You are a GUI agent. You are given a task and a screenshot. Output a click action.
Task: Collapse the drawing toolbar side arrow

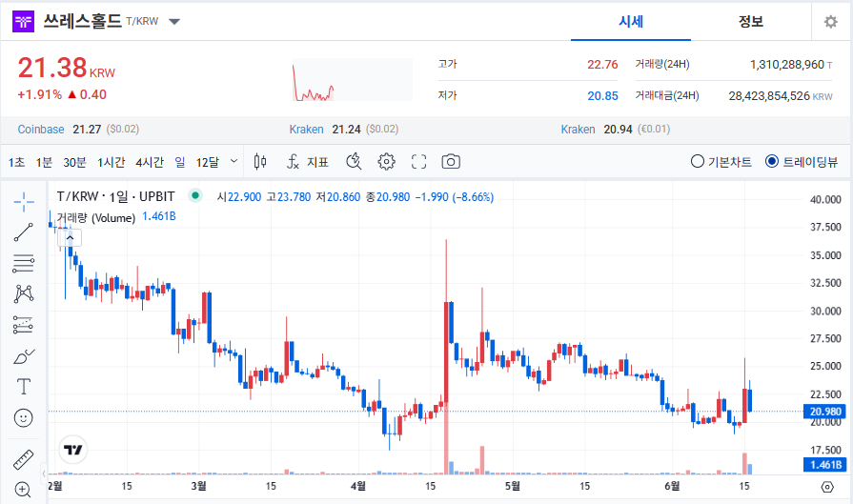tap(44, 474)
